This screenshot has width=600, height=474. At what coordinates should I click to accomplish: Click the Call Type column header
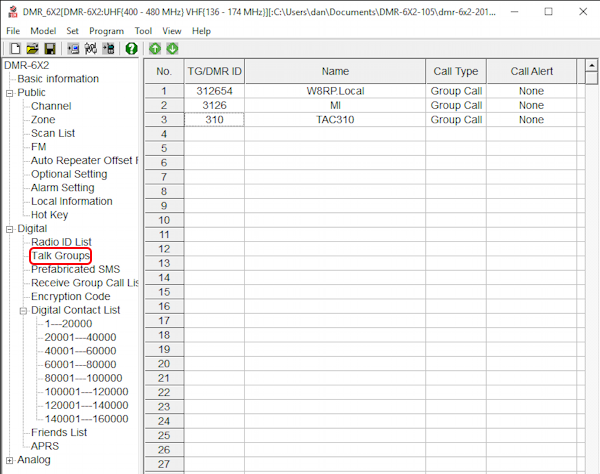point(455,71)
